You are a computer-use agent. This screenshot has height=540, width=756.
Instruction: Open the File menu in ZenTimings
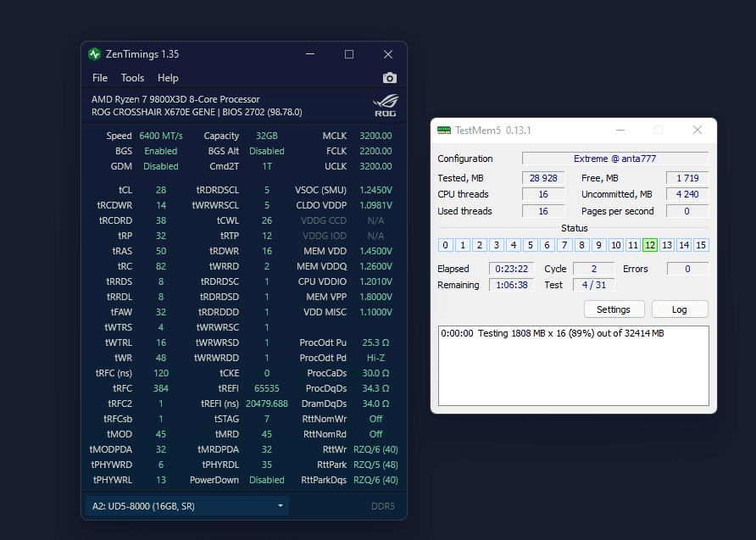(x=100, y=78)
